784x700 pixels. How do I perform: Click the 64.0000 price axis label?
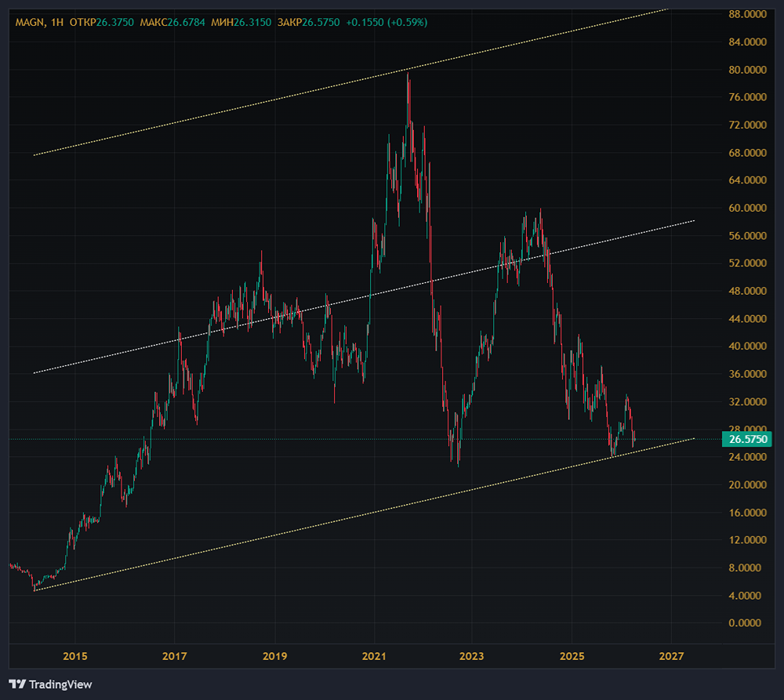747,180
